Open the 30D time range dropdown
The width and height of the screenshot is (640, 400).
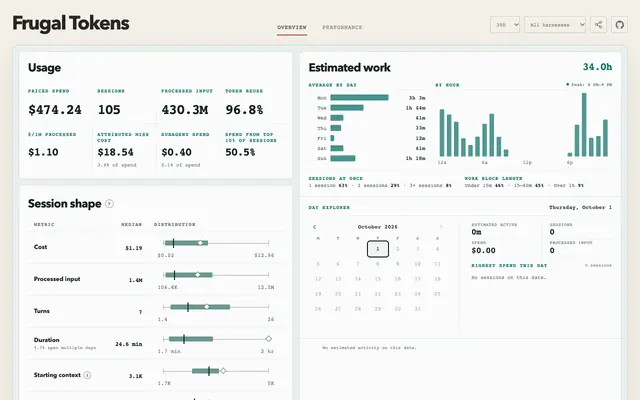(x=504, y=25)
